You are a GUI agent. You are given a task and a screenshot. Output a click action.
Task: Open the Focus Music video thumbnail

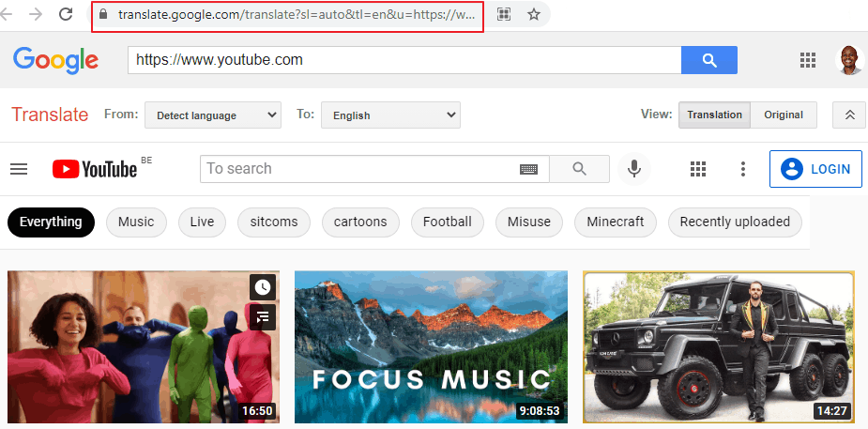coord(431,347)
